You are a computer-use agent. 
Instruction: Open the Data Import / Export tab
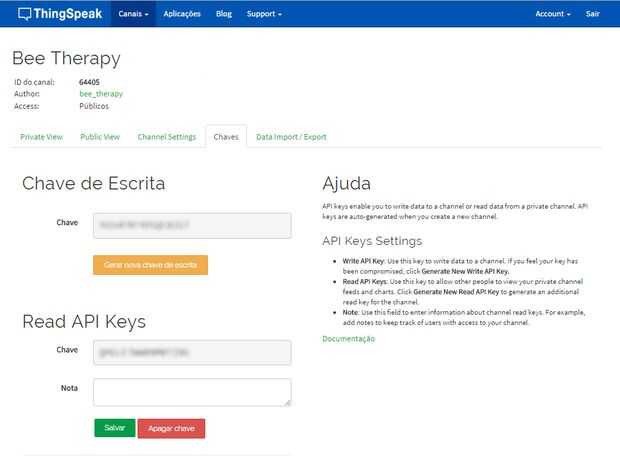coord(291,137)
